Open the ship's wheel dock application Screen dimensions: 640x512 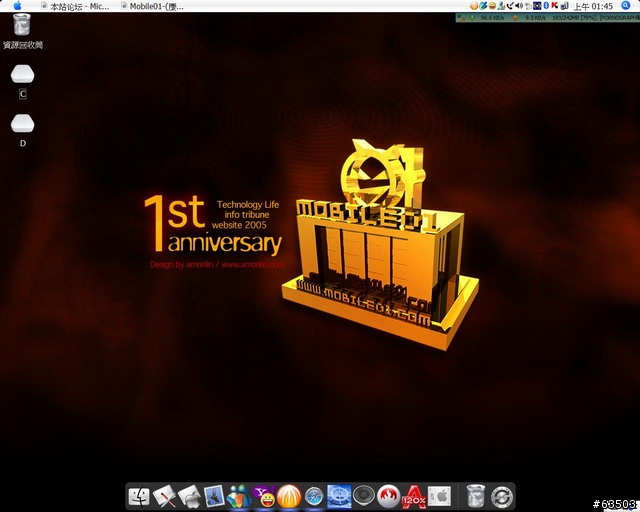pos(339,495)
